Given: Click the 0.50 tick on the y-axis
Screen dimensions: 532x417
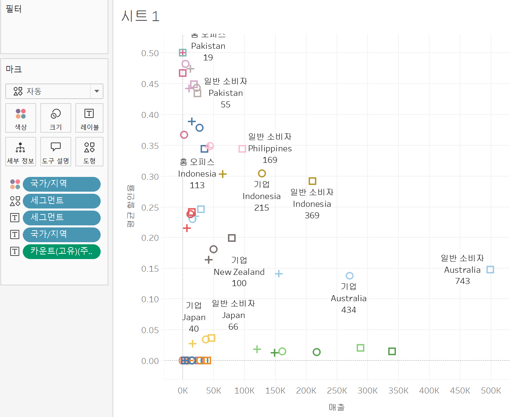Looking at the screenshot, I should click(150, 53).
